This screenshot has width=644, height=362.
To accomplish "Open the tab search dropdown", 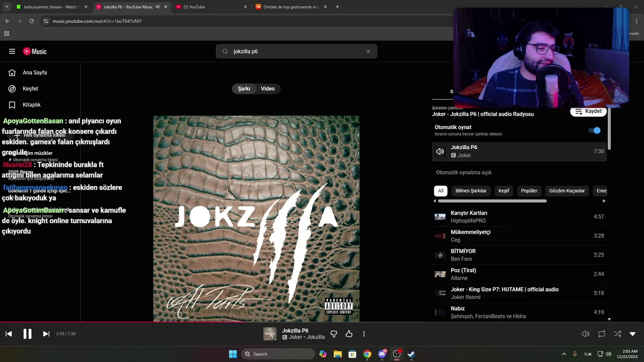I will 7,7.
